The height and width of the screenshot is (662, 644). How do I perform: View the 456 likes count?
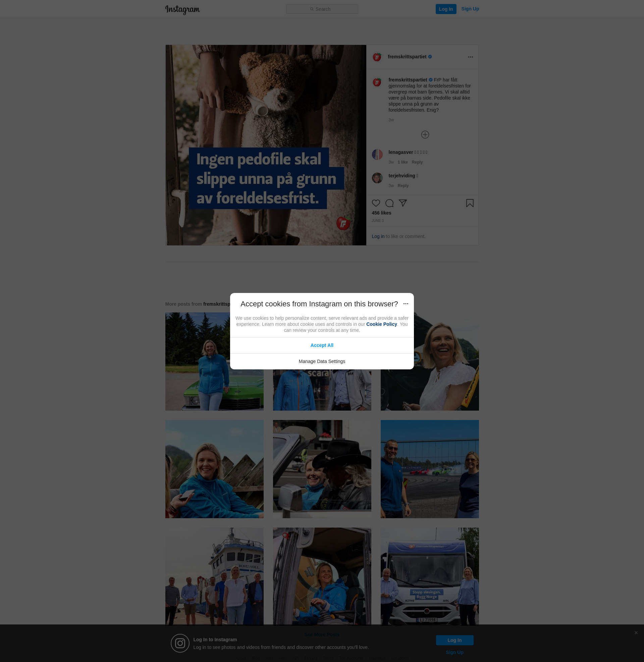click(381, 213)
